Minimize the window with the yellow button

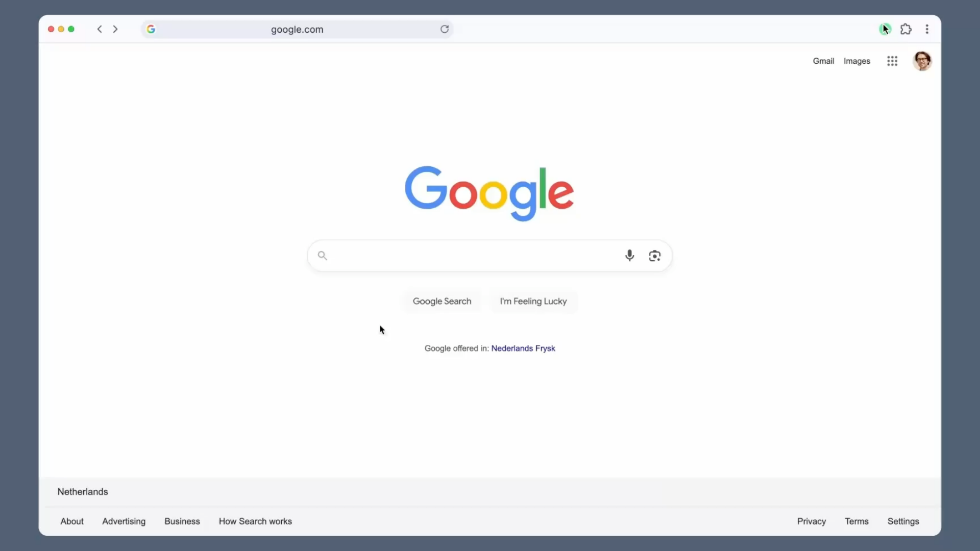coord(61,29)
